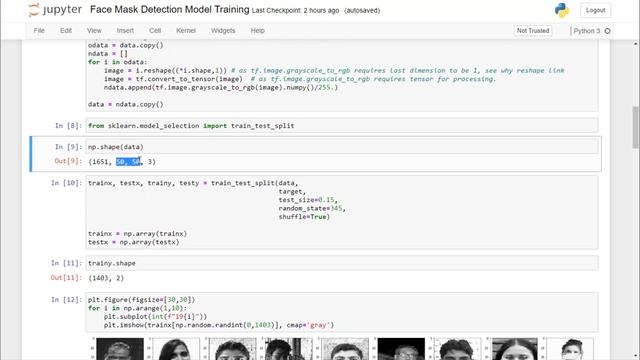Click the Out[9] output (1651, 50, 50, 3)
The height and width of the screenshot is (360, 640).
pyautogui.click(x=122, y=162)
